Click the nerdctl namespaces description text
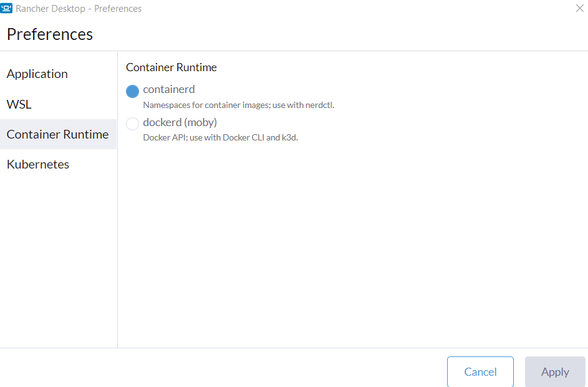Viewport: 588px width, 387px height. pos(239,105)
